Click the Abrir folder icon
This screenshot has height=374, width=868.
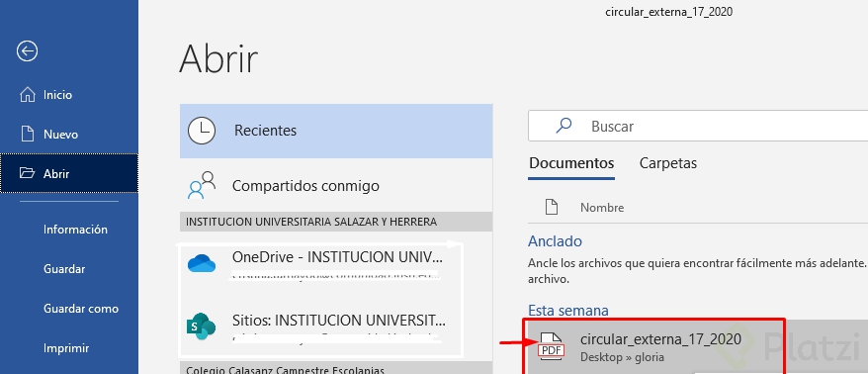[27, 173]
